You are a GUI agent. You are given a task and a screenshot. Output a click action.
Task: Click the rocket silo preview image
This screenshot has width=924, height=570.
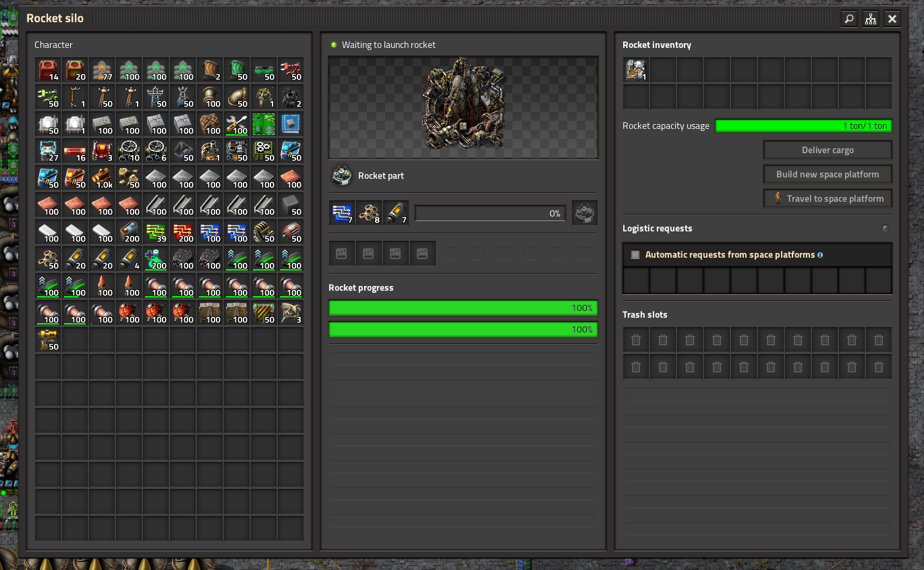point(463,107)
